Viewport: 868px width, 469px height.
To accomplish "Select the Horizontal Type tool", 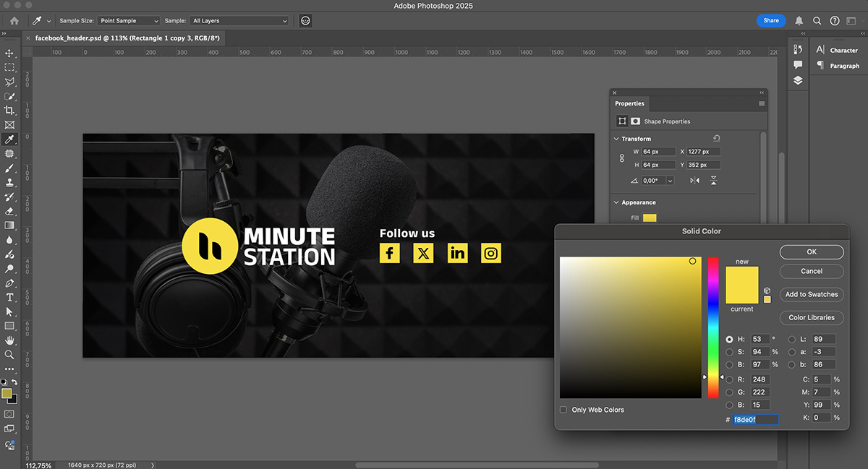I will 9,297.
